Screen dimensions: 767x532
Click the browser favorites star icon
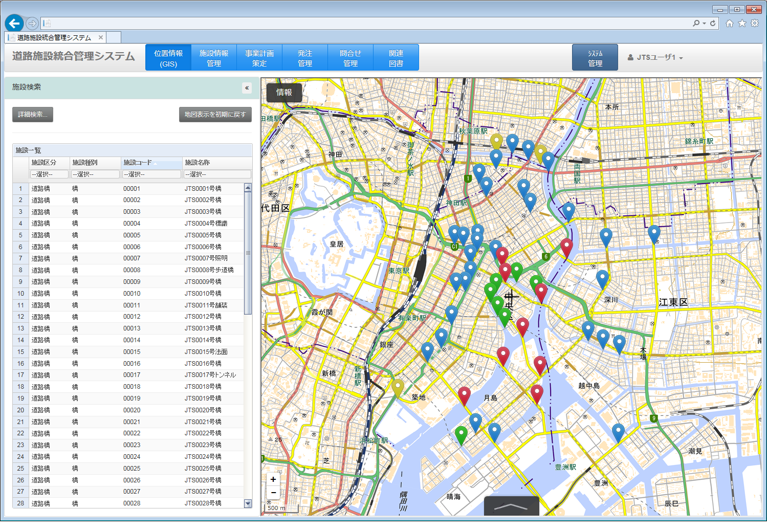tap(742, 23)
